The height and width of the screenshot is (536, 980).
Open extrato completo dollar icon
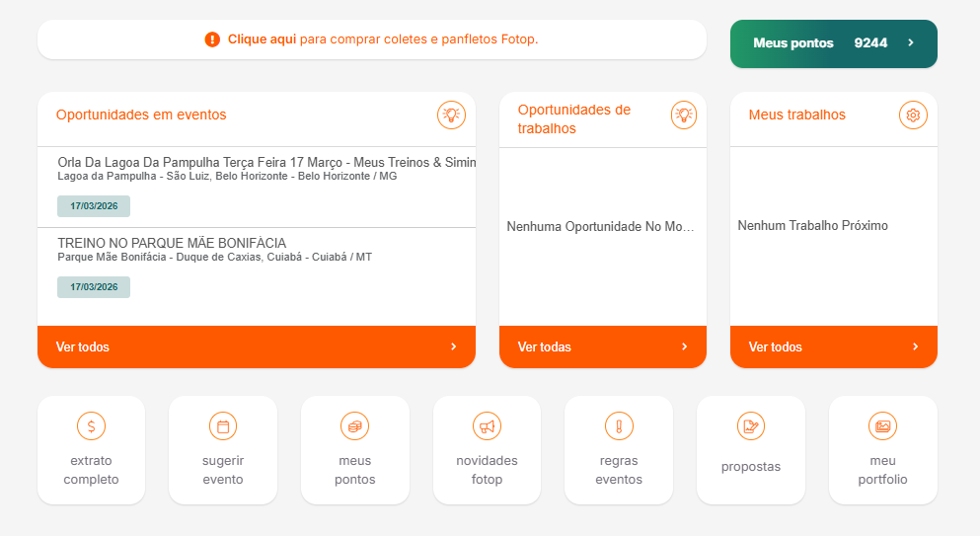point(91,426)
